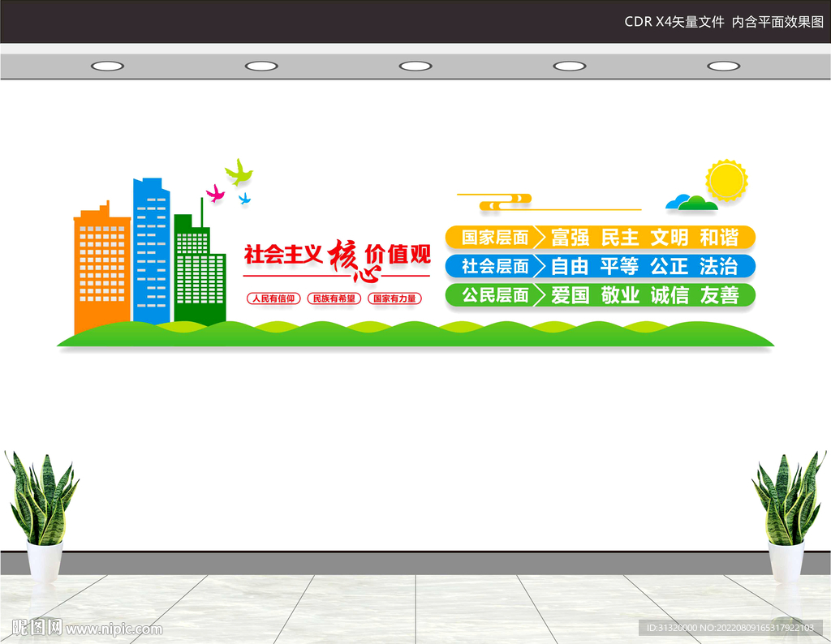Screen dimensions: 831x644
Task: Click the 人民有信仰 pill label
Action: (x=273, y=298)
